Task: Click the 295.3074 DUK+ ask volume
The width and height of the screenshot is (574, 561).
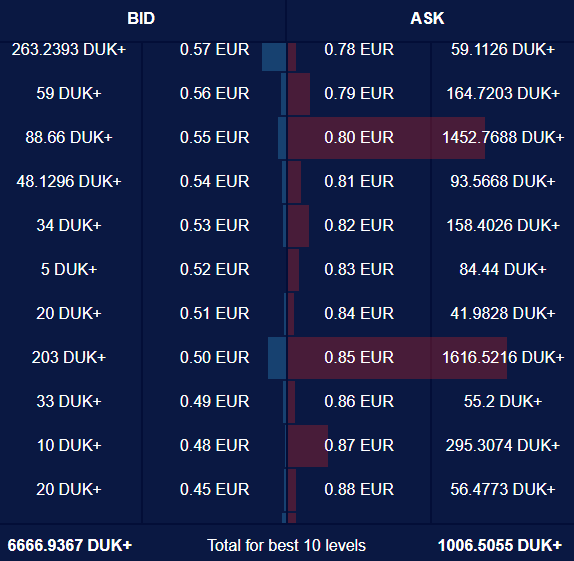Action: point(503,446)
